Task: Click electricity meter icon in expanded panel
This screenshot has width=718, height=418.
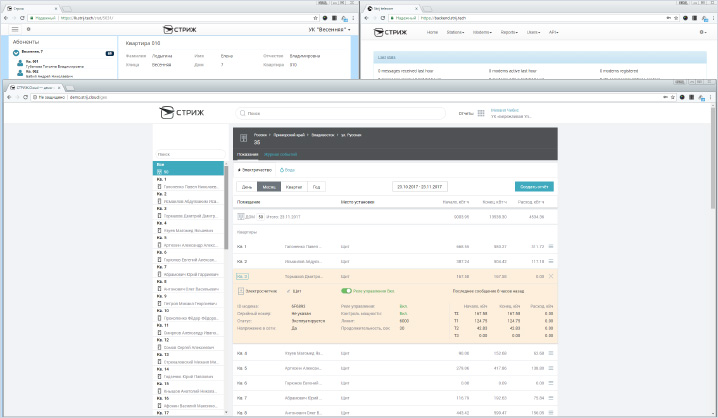Action: (x=241, y=291)
